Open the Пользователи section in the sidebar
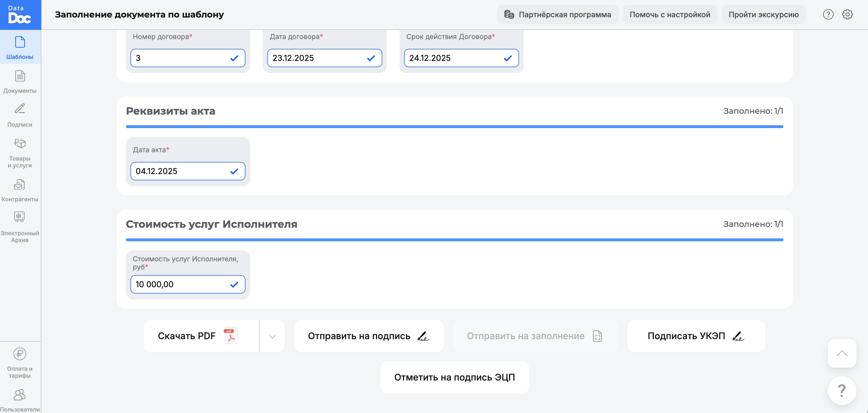 [x=20, y=399]
